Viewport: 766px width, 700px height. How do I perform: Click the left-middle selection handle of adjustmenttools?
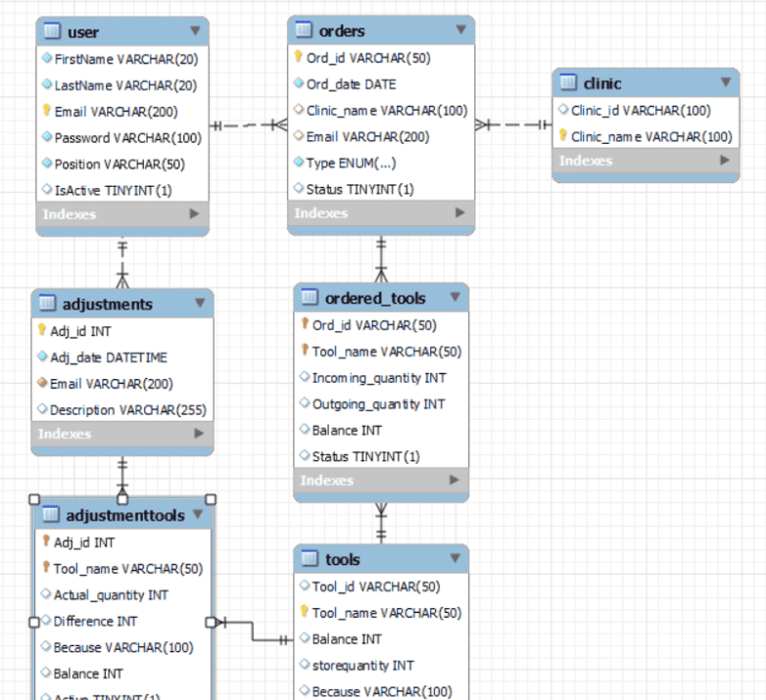coord(34,623)
